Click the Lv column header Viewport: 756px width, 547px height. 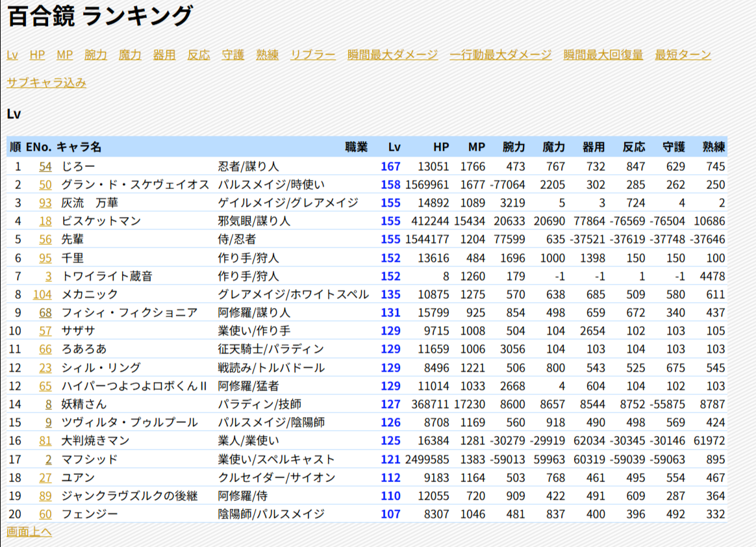coord(394,147)
